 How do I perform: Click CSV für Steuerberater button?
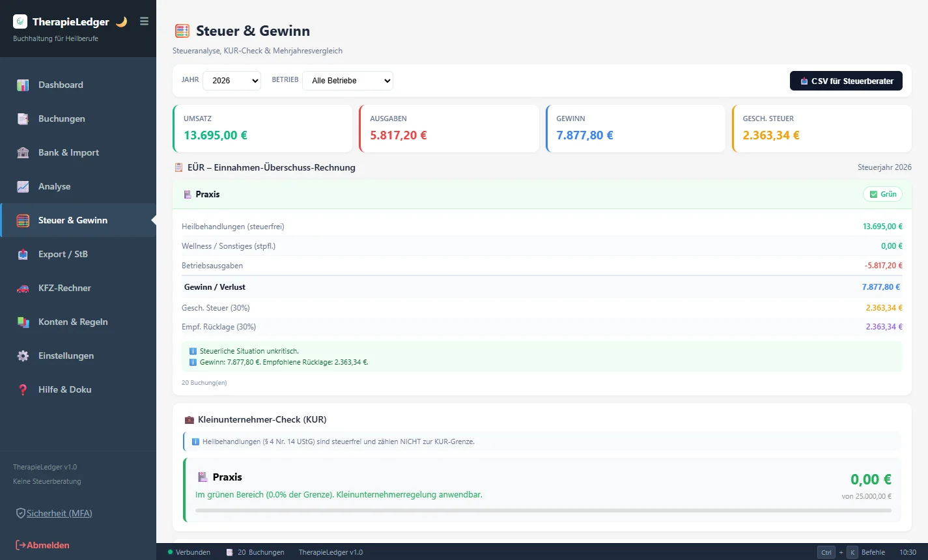point(846,81)
